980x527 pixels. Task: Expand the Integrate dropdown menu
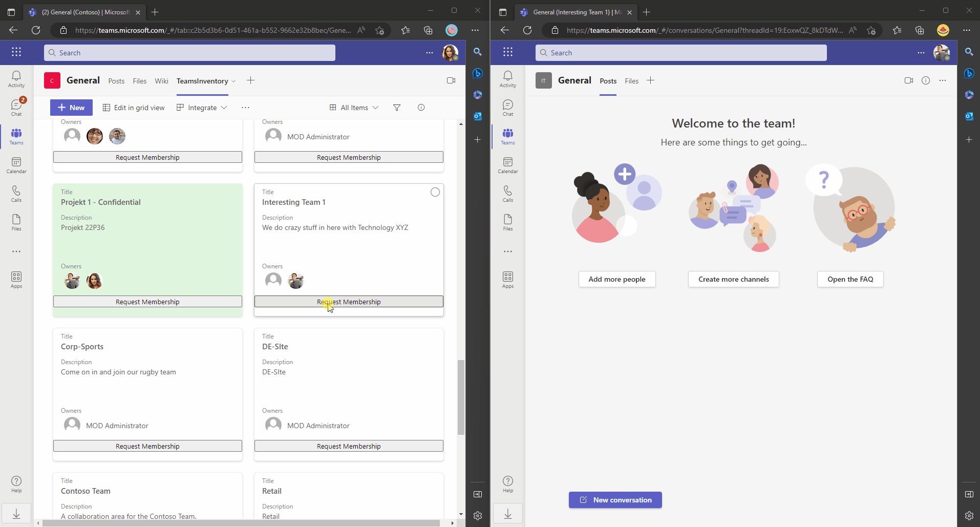[202, 108]
